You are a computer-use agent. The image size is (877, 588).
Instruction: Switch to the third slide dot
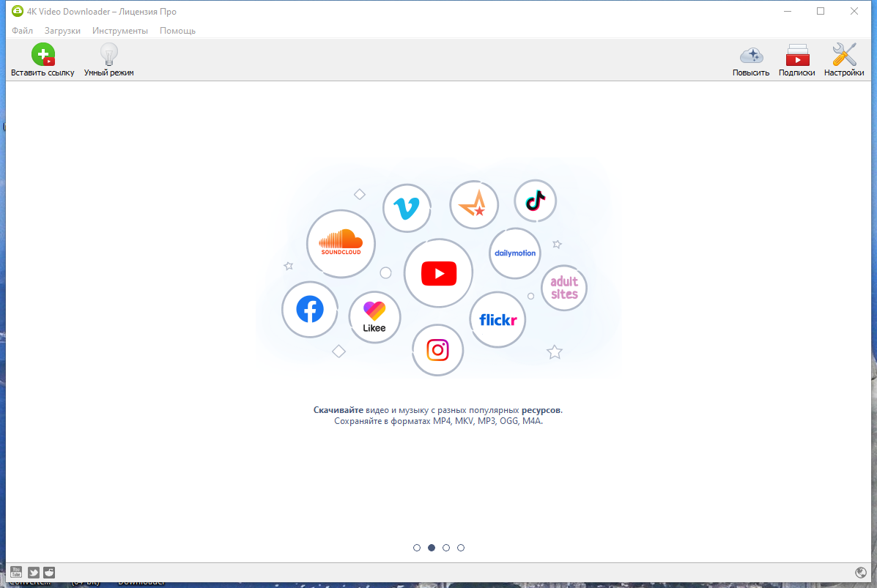coord(445,548)
